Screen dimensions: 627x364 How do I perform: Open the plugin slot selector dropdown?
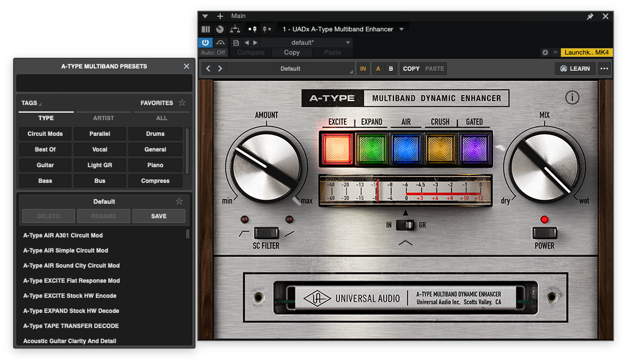click(343, 29)
